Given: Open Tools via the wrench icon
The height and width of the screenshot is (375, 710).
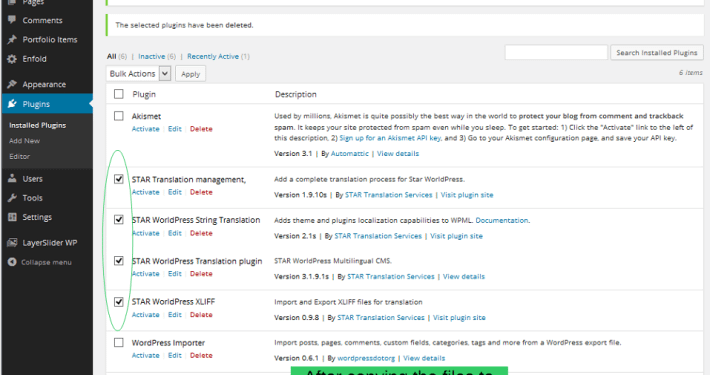Looking at the screenshot, I should pos(12,197).
